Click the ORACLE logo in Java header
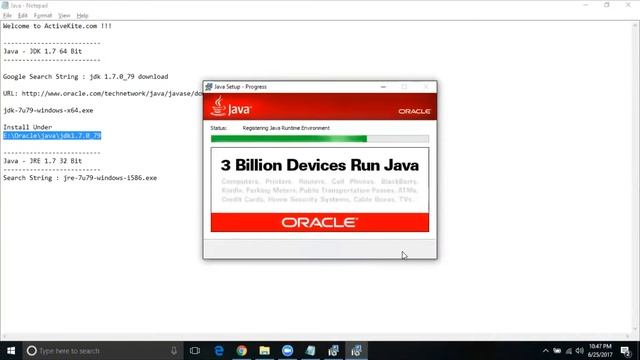 (x=414, y=111)
